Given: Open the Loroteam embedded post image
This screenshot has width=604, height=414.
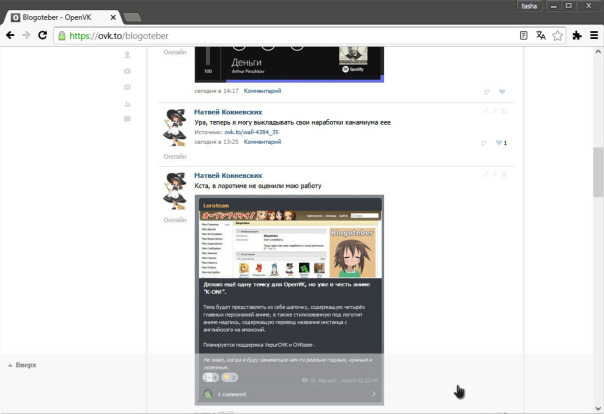Looking at the screenshot, I should coord(289,300).
